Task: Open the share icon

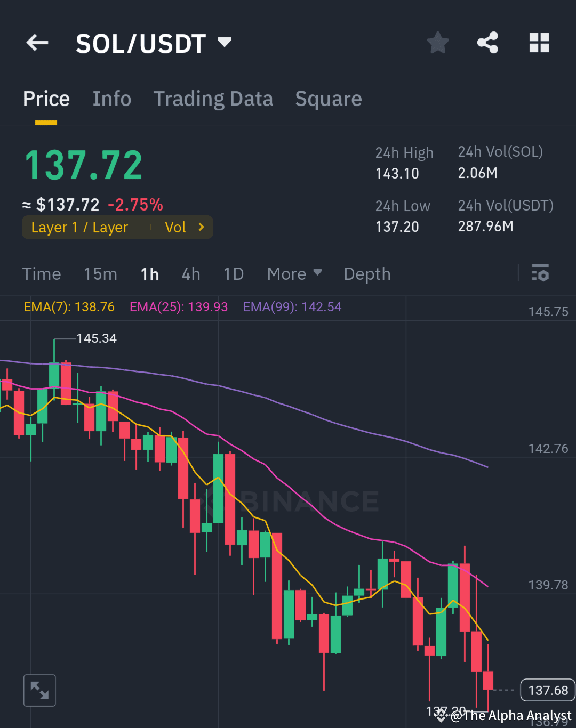Action: (487, 43)
